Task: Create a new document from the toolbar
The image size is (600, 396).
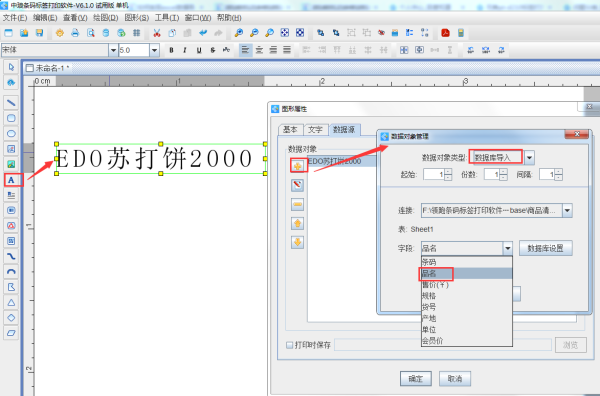Action: pyautogui.click(x=8, y=33)
